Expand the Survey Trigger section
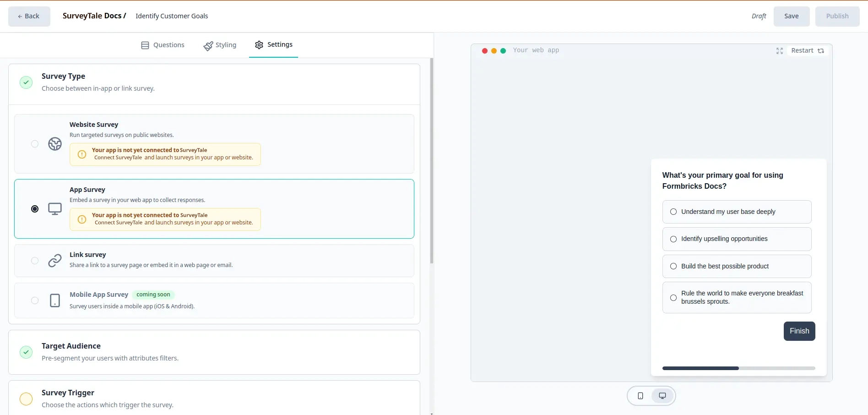This screenshot has height=415, width=868. (214, 398)
